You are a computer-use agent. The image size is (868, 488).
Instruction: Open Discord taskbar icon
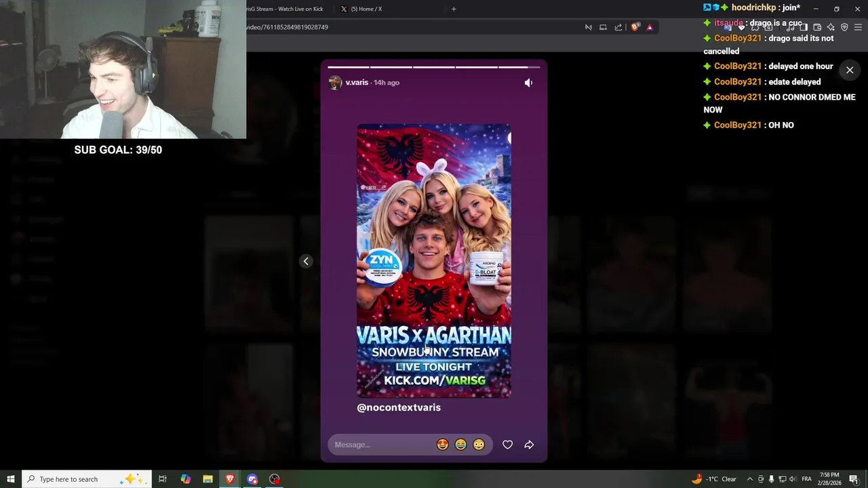(252, 479)
